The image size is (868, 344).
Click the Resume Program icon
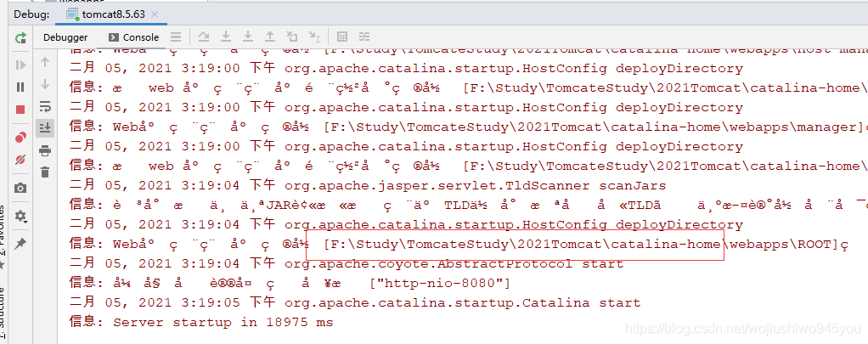(x=20, y=65)
